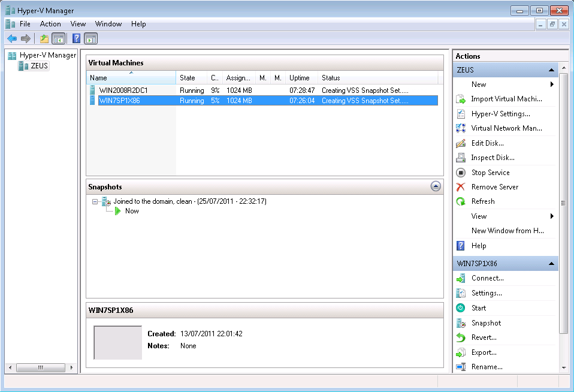
Task: Collapse the Snapshots panel
Action: 436,186
